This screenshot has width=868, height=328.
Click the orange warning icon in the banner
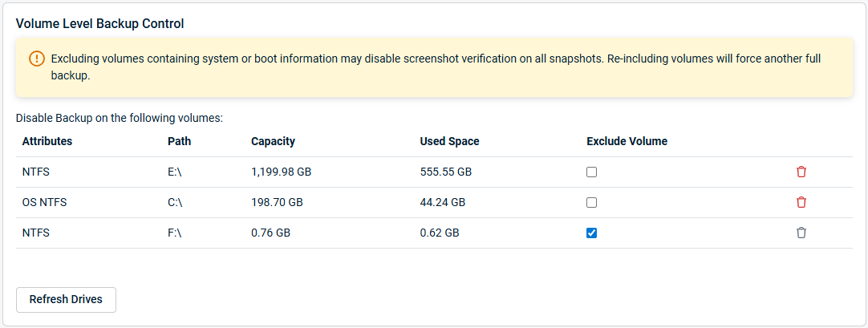37,59
